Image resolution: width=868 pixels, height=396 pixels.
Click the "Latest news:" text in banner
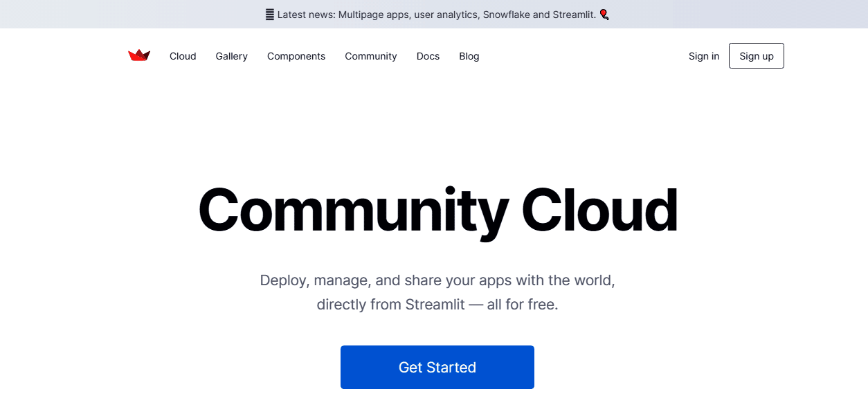[306, 15]
